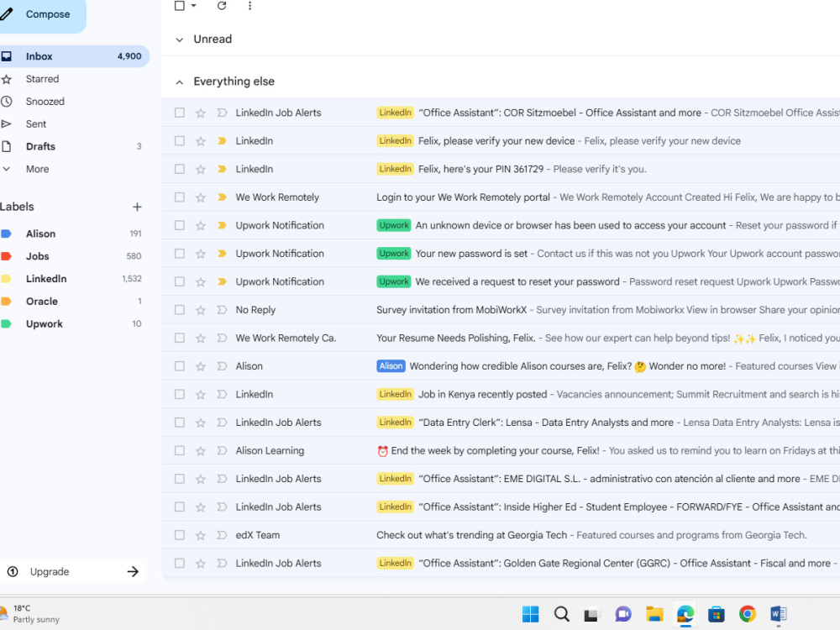Image resolution: width=840 pixels, height=630 pixels.
Task: Open Microsoft Store from the taskbar
Action: click(x=717, y=614)
